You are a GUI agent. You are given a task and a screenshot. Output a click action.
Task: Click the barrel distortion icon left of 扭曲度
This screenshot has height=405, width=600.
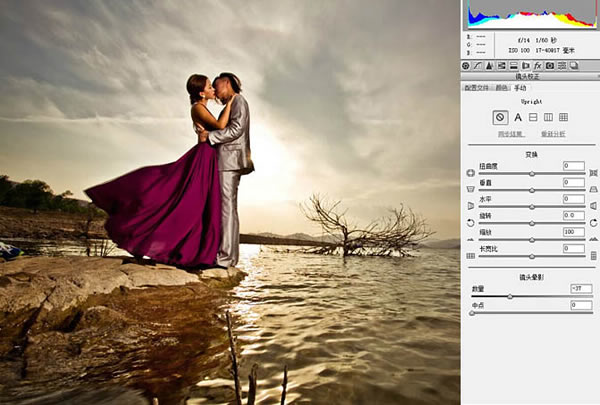471,173
